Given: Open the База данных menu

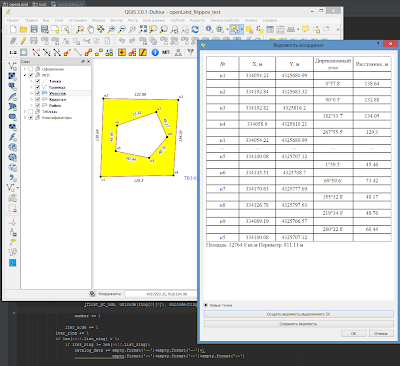Looking at the screenshot, I should (154, 20).
